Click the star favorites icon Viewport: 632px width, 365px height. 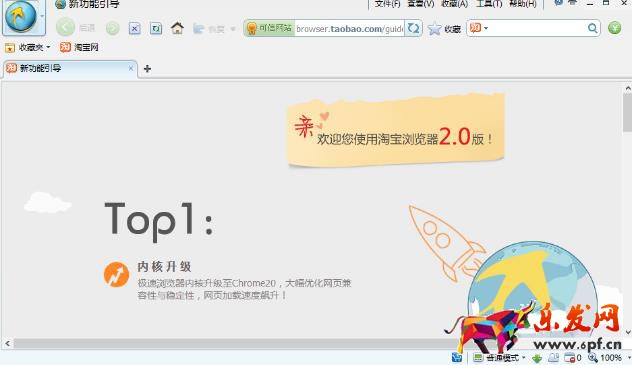(x=434, y=29)
